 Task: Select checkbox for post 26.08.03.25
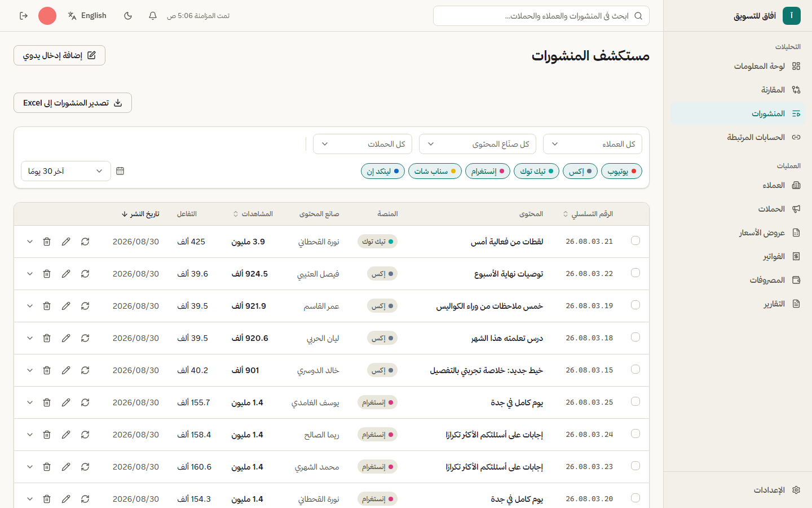(x=636, y=401)
